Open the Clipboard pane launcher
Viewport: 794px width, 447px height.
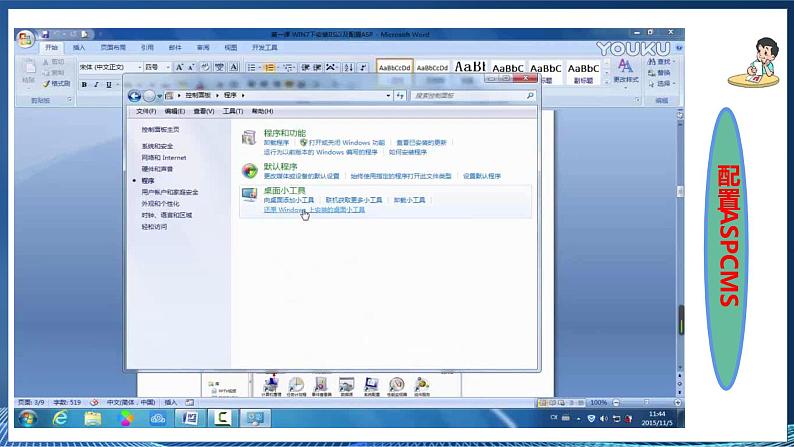pyautogui.click(x=69, y=100)
